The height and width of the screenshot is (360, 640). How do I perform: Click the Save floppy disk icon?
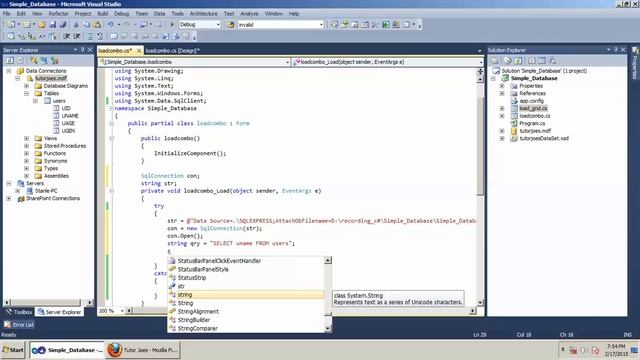click(x=53, y=24)
